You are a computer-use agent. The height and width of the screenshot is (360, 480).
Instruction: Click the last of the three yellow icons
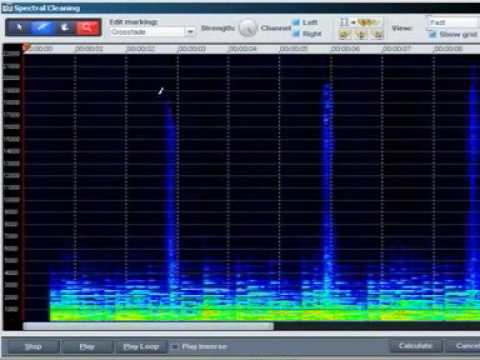[377, 34]
